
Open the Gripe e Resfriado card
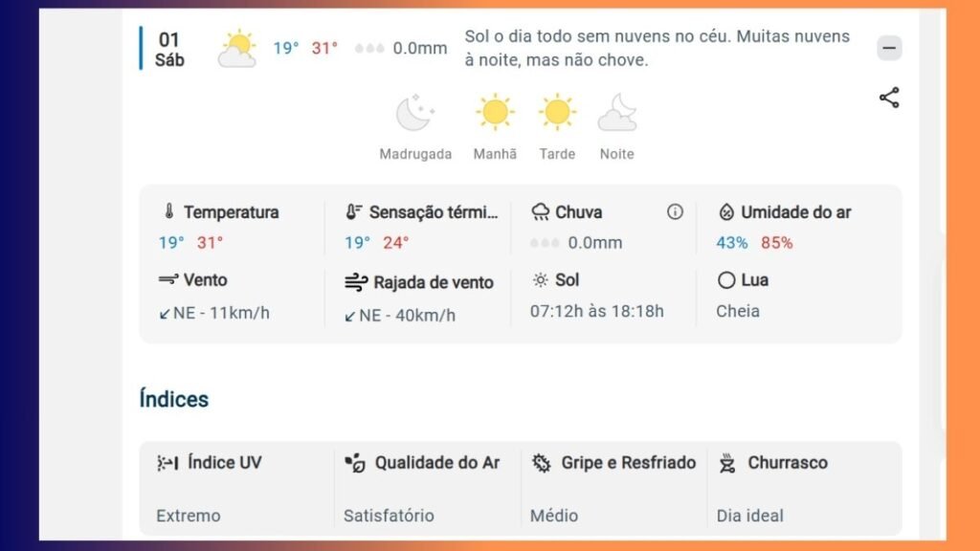(613, 489)
